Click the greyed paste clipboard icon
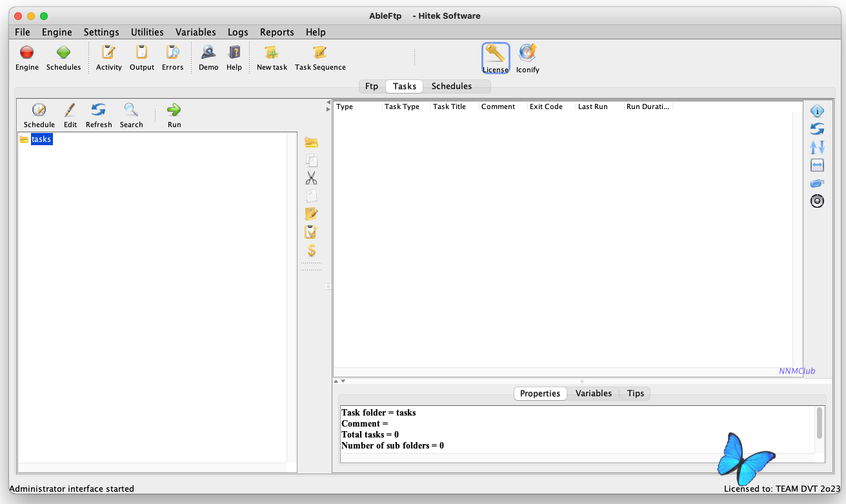 coord(312,196)
